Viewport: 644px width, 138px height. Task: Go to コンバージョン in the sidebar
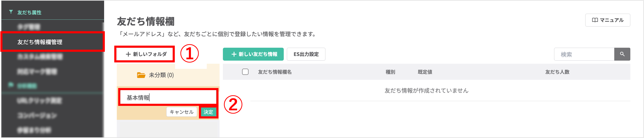coord(37,115)
